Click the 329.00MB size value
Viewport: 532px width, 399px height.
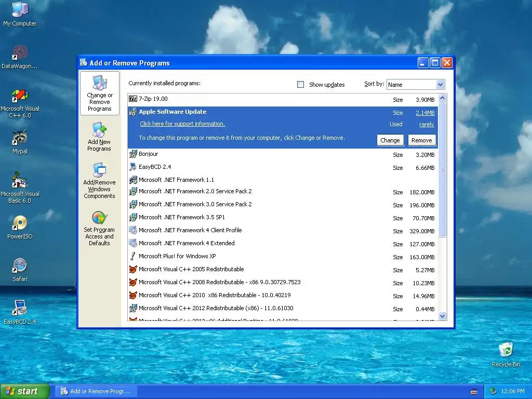click(422, 231)
